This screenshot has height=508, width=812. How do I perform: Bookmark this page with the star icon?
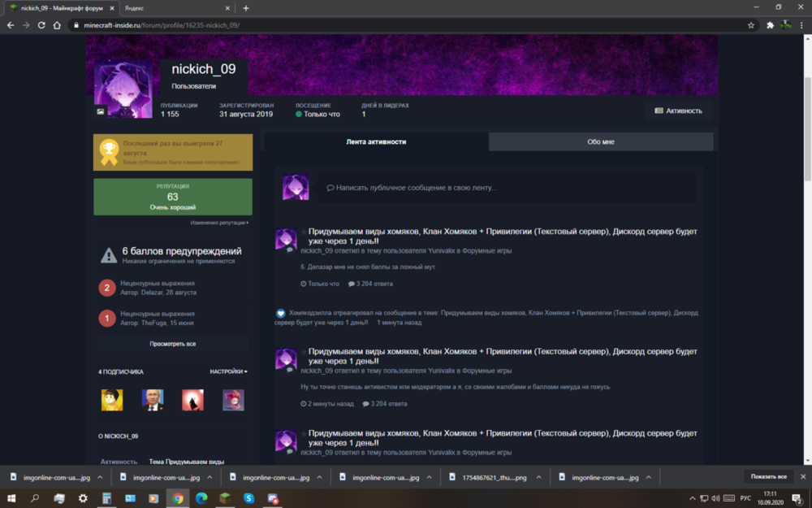coord(751,25)
